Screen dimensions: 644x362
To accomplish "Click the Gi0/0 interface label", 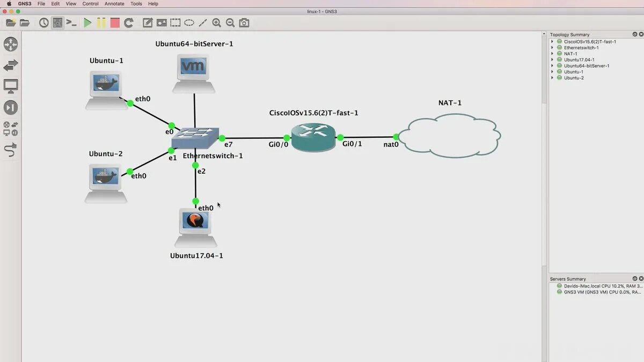I will (x=279, y=144).
